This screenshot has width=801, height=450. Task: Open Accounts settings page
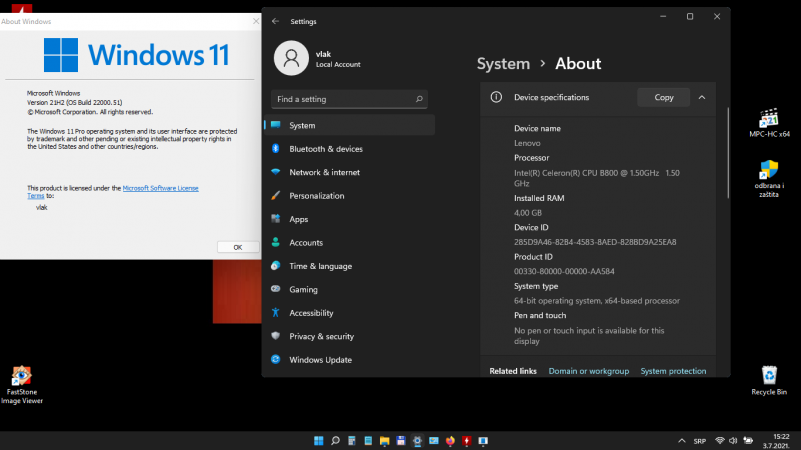tap(349, 243)
